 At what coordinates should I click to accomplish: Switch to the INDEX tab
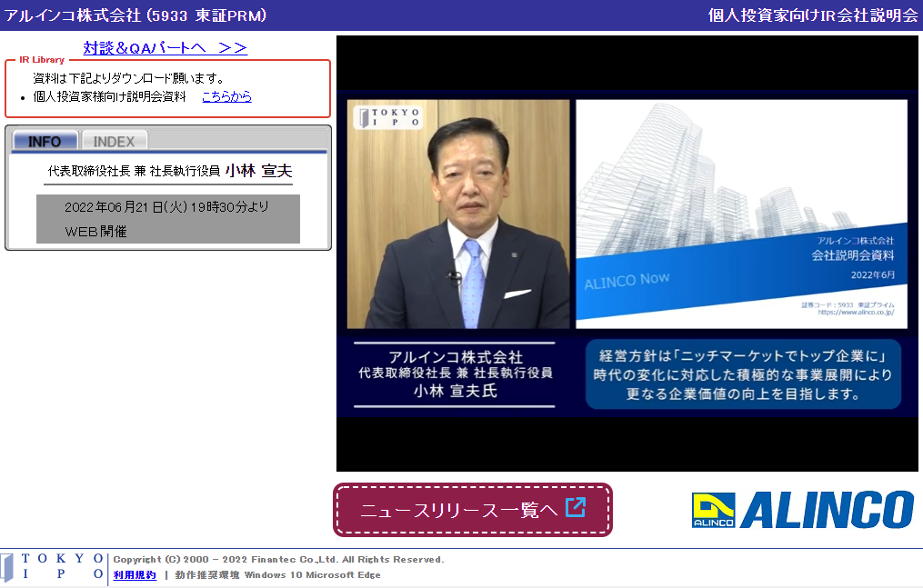(x=115, y=141)
